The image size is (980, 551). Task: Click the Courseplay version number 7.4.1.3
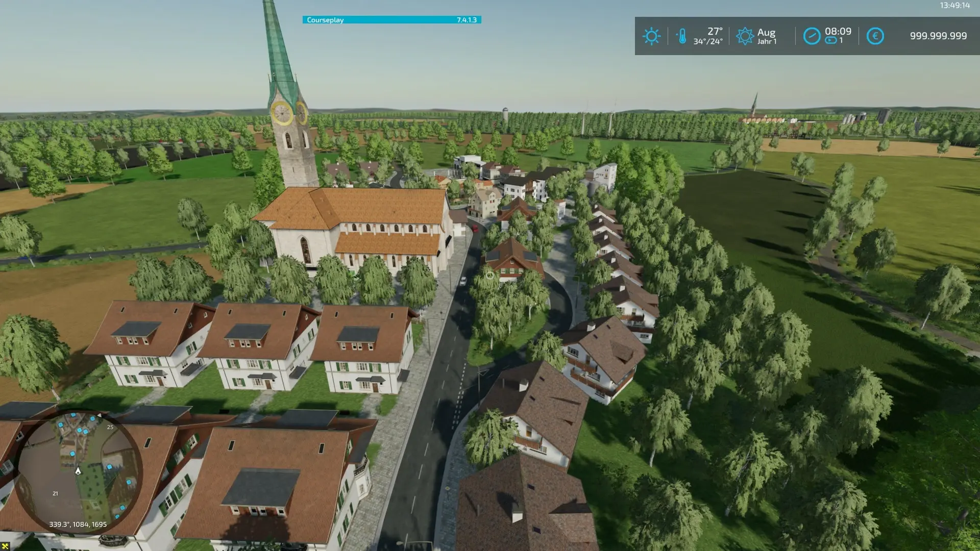pos(467,20)
